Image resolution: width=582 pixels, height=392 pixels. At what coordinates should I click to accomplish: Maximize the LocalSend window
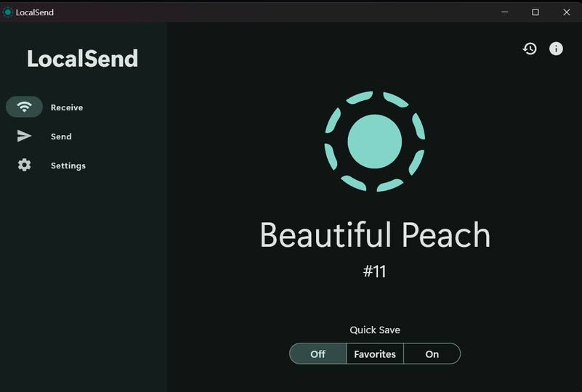[535, 12]
